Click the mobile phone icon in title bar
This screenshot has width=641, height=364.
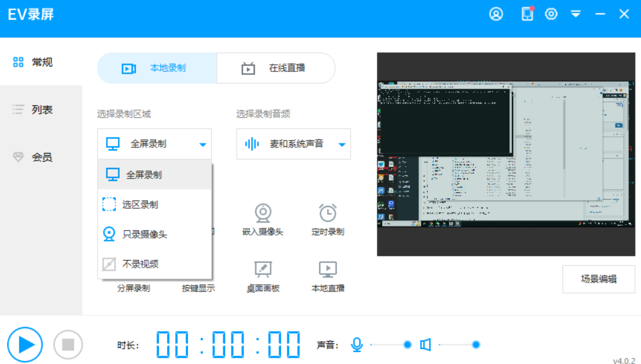coord(527,14)
